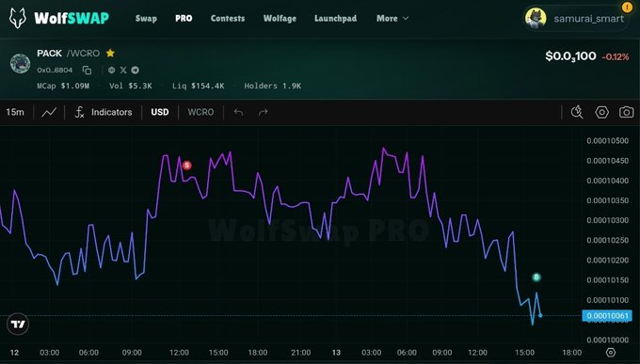Click the $0.0₃100 price in the header
This screenshot has width=640, height=364.
(x=570, y=56)
